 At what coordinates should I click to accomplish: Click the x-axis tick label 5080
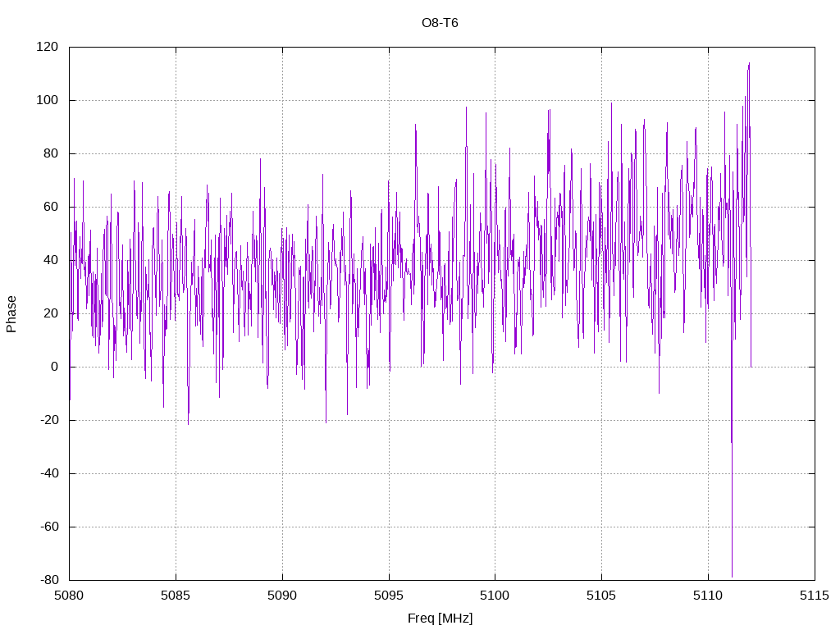pyautogui.click(x=69, y=596)
